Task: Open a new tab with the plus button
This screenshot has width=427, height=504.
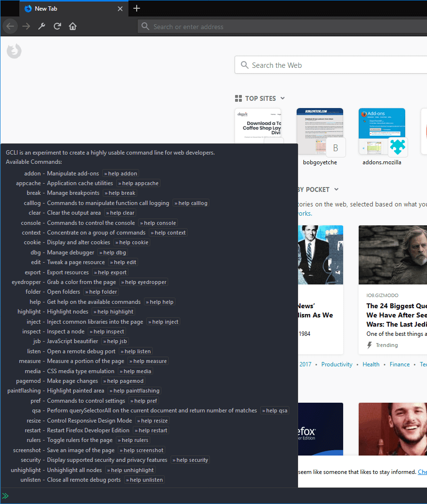Action: 137,8
